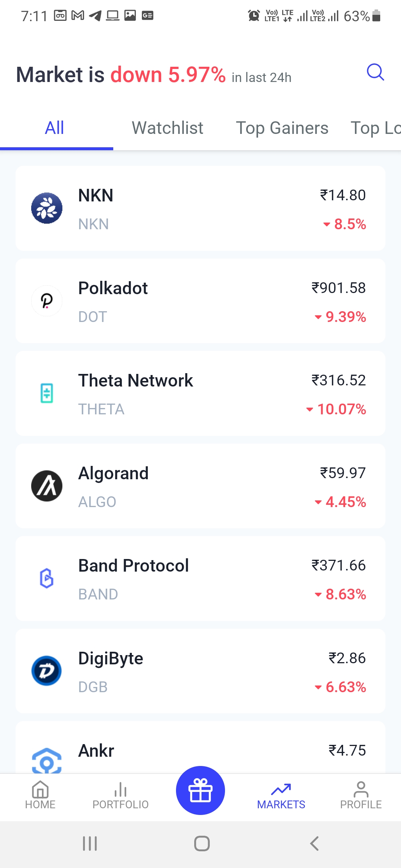Image resolution: width=401 pixels, height=868 pixels.
Task: Tap the Band Protocol coin logo
Action: click(47, 578)
